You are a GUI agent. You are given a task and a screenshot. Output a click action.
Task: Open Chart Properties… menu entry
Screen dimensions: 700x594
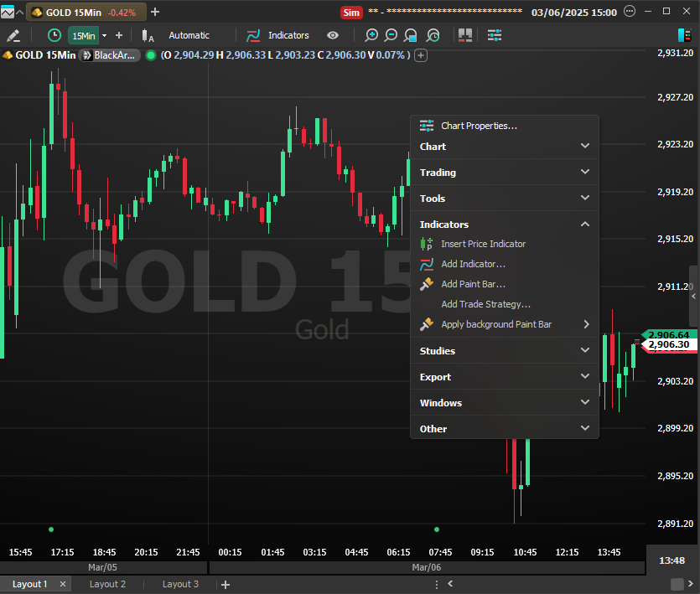tap(479, 126)
